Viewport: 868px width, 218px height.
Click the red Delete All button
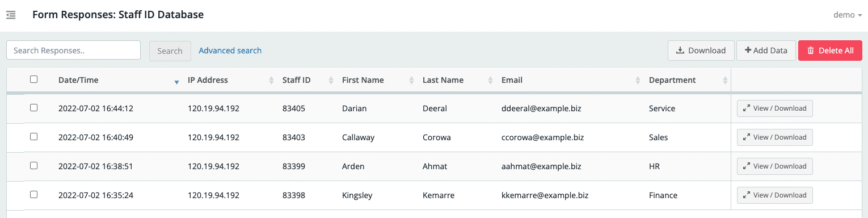[830, 51]
